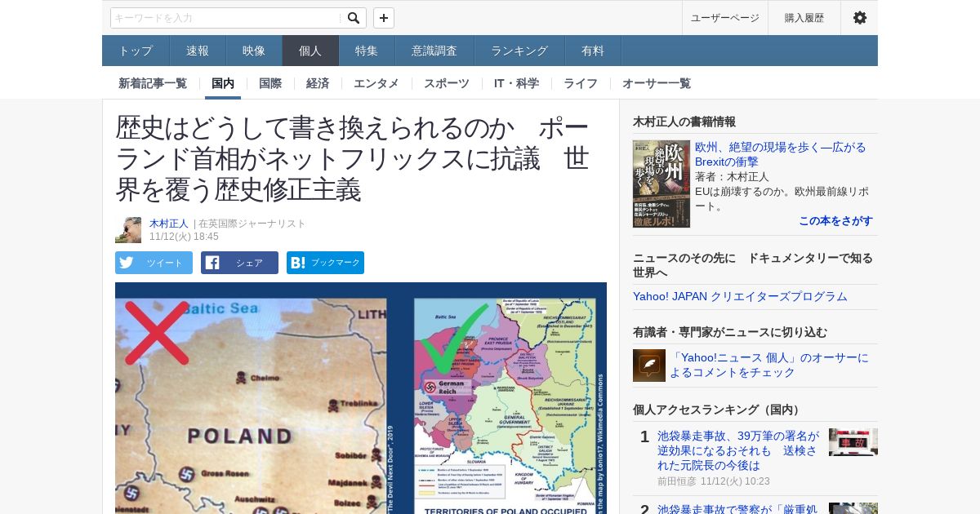The image size is (980, 514).
Task: Click heading 個人アクセスランキング（国内）
Action: (719, 410)
